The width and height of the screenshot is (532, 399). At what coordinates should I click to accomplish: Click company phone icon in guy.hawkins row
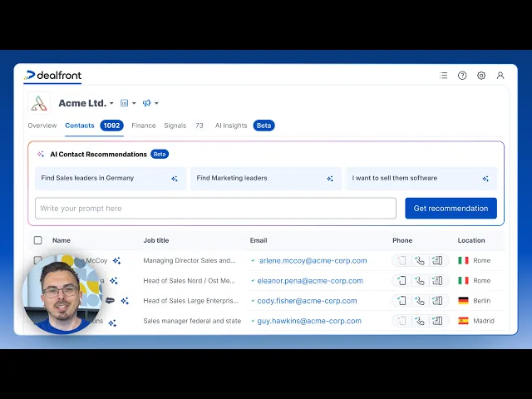pyautogui.click(x=437, y=321)
